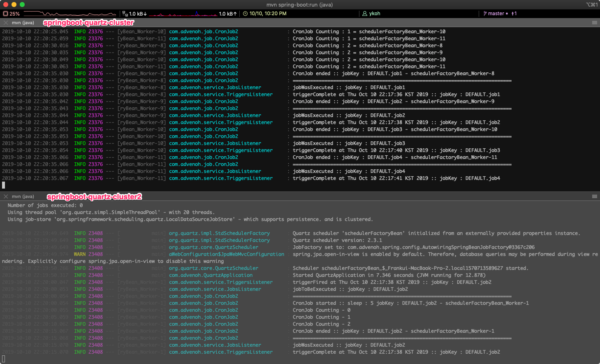Viewport: 600px width, 364px height.
Task: Click the git branch icon before master
Action: (485, 14)
